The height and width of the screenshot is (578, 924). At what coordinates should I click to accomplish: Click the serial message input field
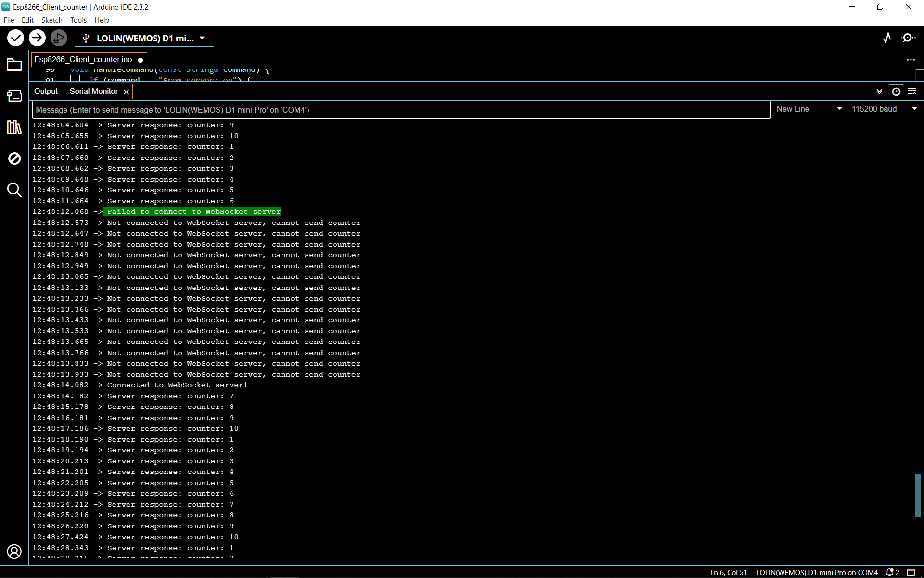[401, 110]
